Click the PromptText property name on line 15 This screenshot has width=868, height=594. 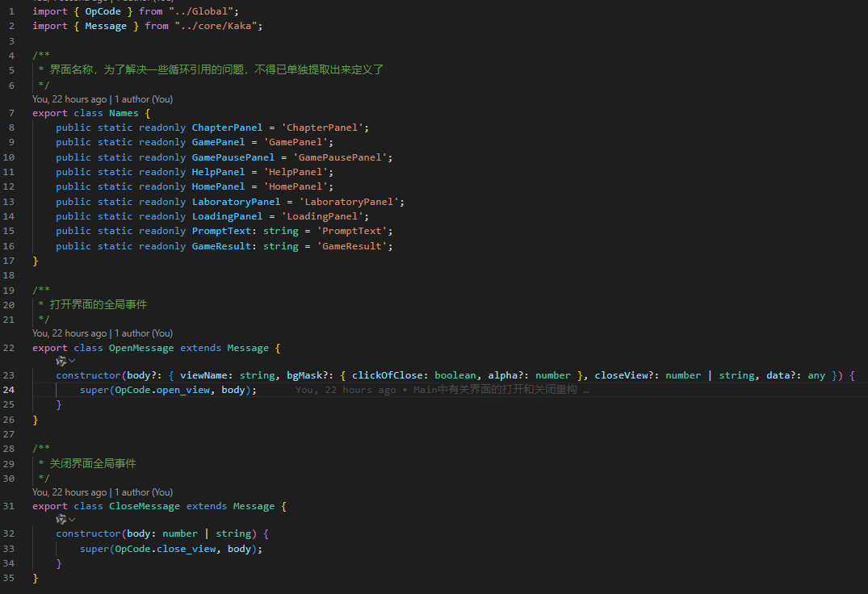tap(221, 231)
